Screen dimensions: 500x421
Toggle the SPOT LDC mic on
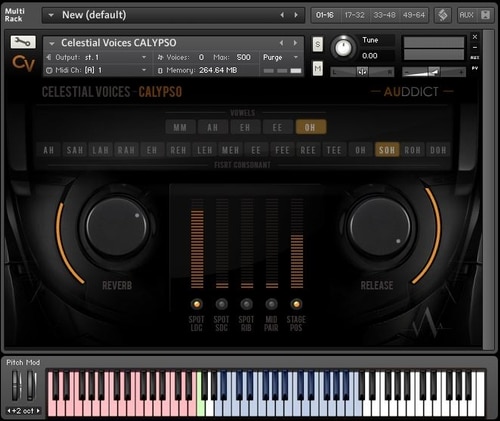click(197, 304)
